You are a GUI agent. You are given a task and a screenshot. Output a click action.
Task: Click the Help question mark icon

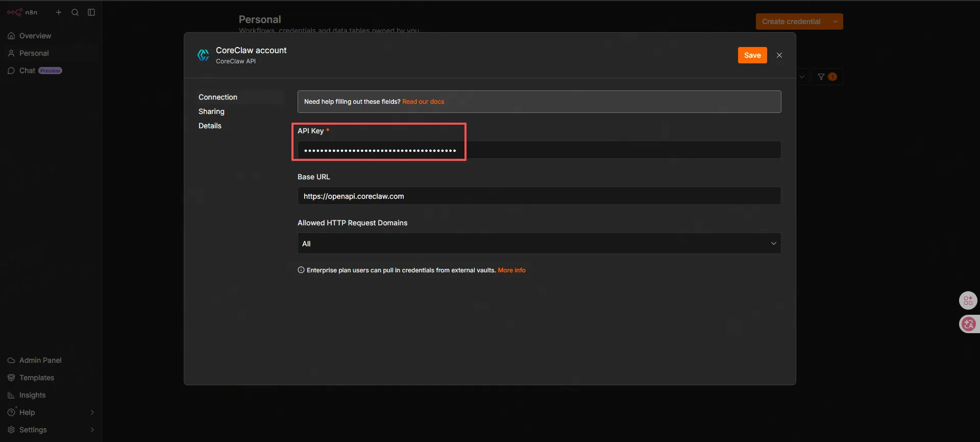coord(11,412)
